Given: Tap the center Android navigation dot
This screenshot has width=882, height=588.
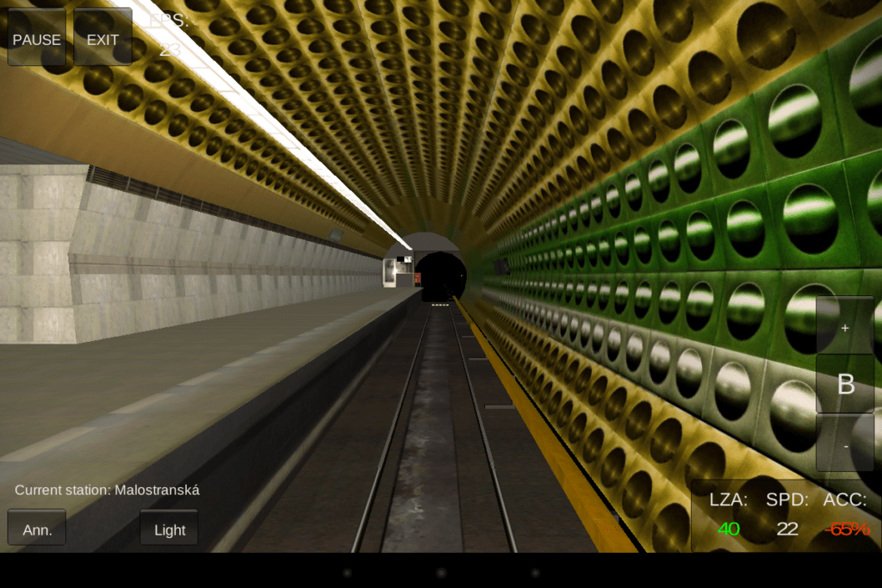Looking at the screenshot, I should click(441, 573).
